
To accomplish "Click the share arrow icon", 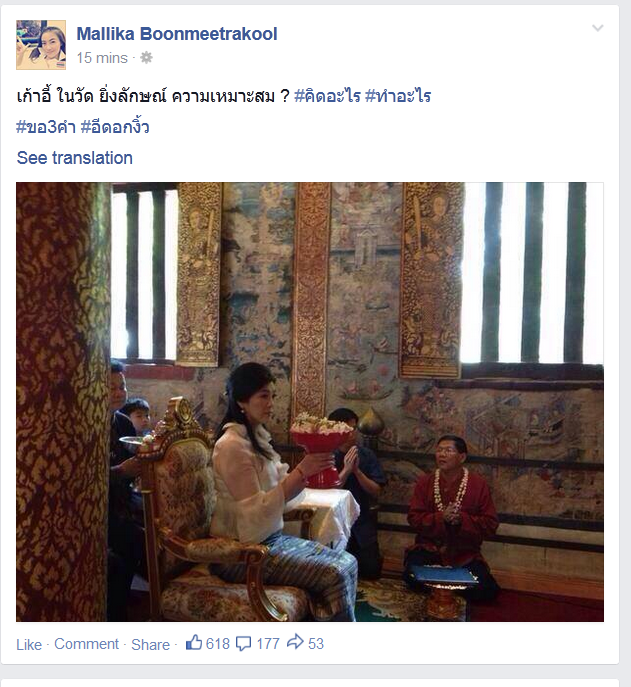I will pos(295,642).
